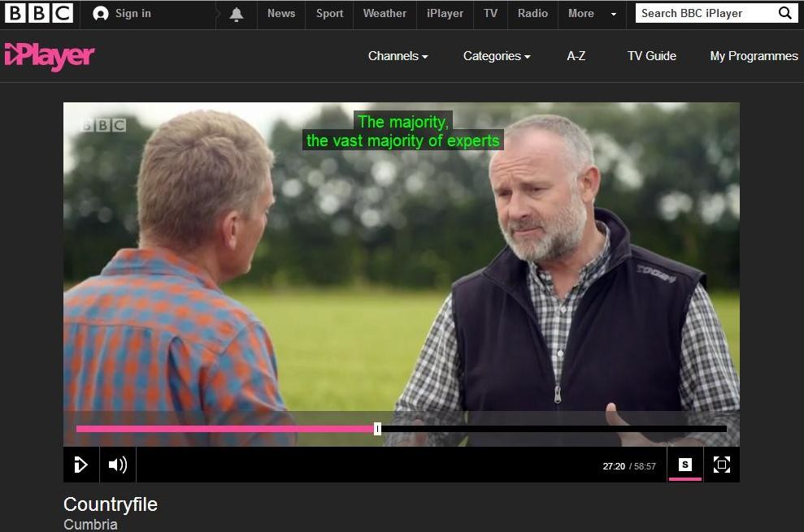Toggle subtitles with the S button
804x532 pixels.
[x=685, y=465]
